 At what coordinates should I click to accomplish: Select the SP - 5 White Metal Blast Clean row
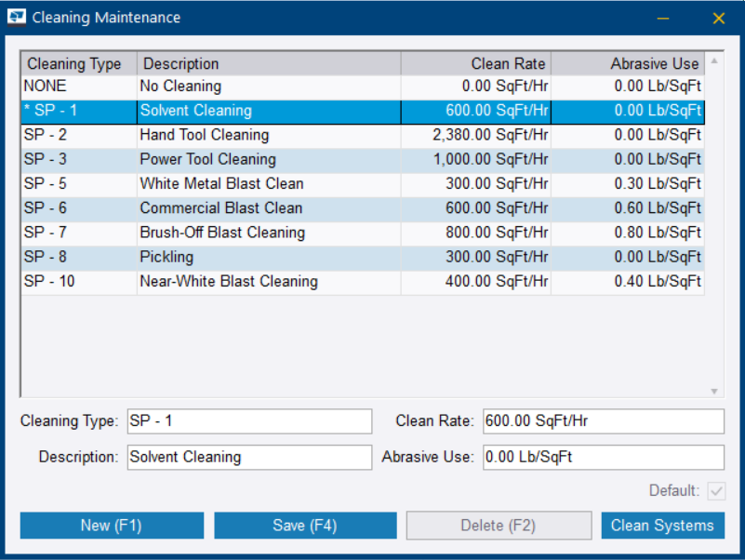pyautogui.click(x=221, y=183)
